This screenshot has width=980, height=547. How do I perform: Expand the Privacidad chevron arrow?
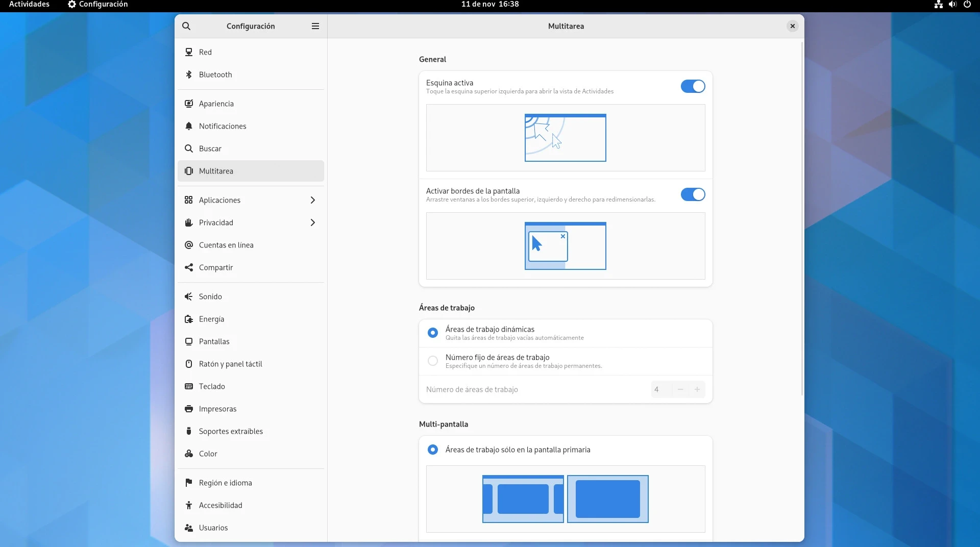click(x=313, y=222)
